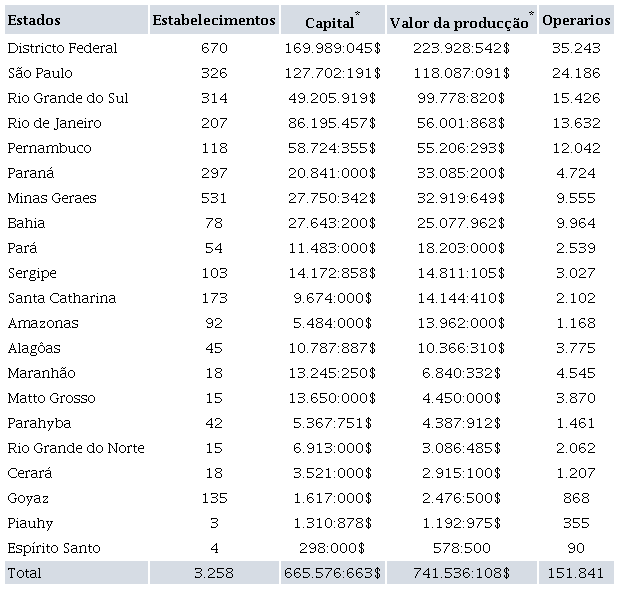Image resolution: width=619 pixels, height=589 pixels.
Task: Click Goyaz establishments value 135
Action: click(x=213, y=498)
